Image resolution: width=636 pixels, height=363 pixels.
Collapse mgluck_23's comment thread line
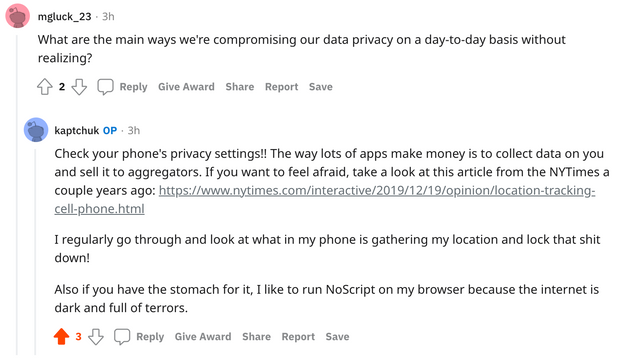(17, 195)
